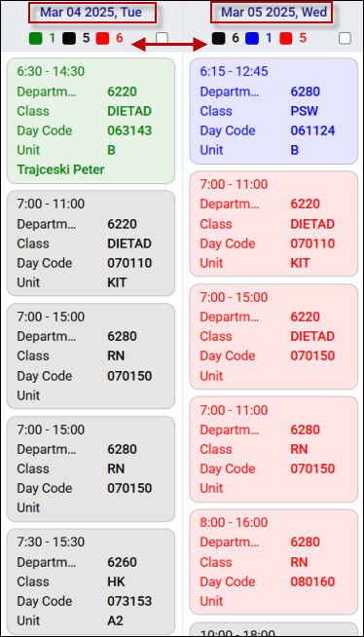
Task: Select the green 6:30 - 14:30 Trajceski Peter shift
Action: click(x=91, y=121)
